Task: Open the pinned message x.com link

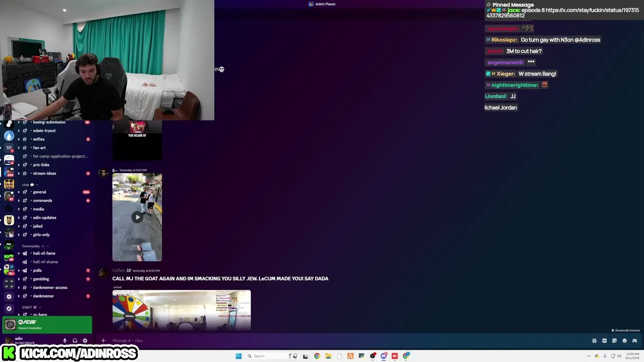Action: pos(563,13)
